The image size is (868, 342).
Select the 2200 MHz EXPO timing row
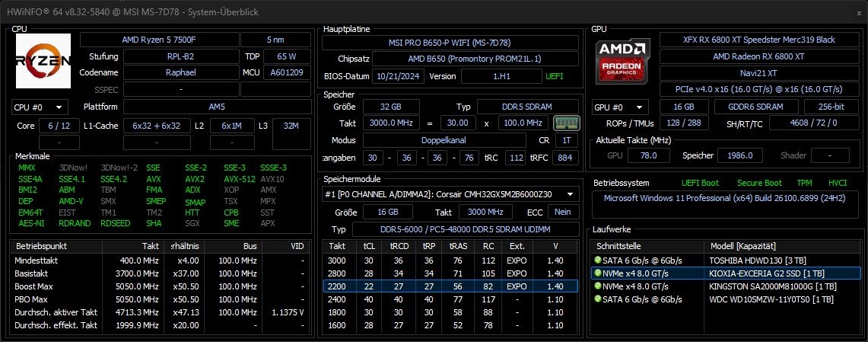tap(450, 286)
